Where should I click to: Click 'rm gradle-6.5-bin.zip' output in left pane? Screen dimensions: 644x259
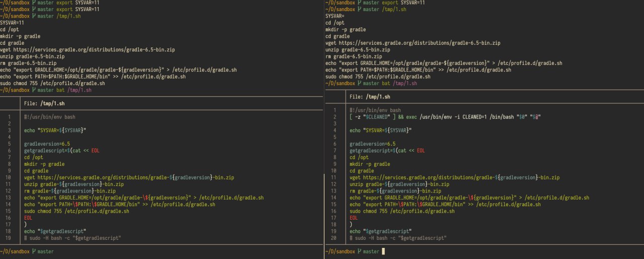[28, 63]
